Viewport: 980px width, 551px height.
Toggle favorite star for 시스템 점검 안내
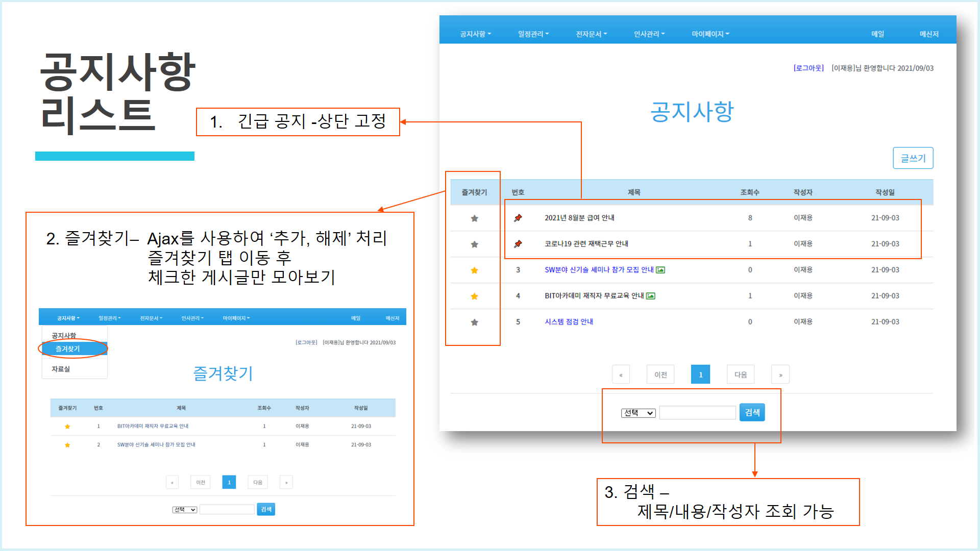coord(474,322)
